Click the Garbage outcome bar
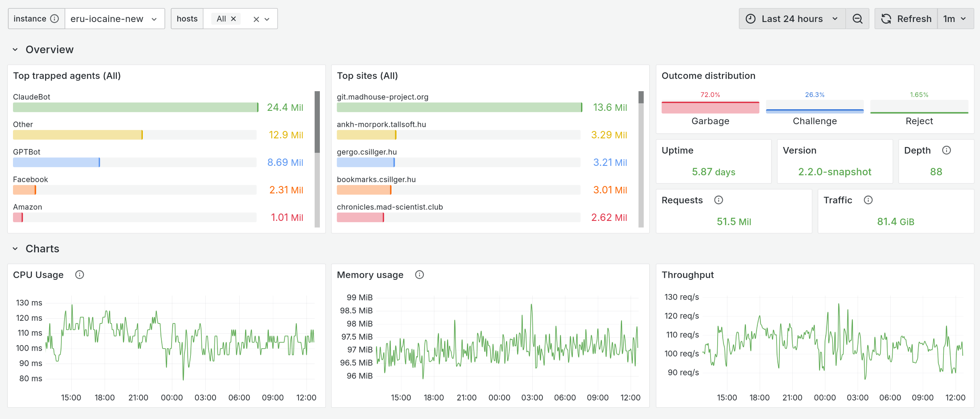 click(x=710, y=108)
